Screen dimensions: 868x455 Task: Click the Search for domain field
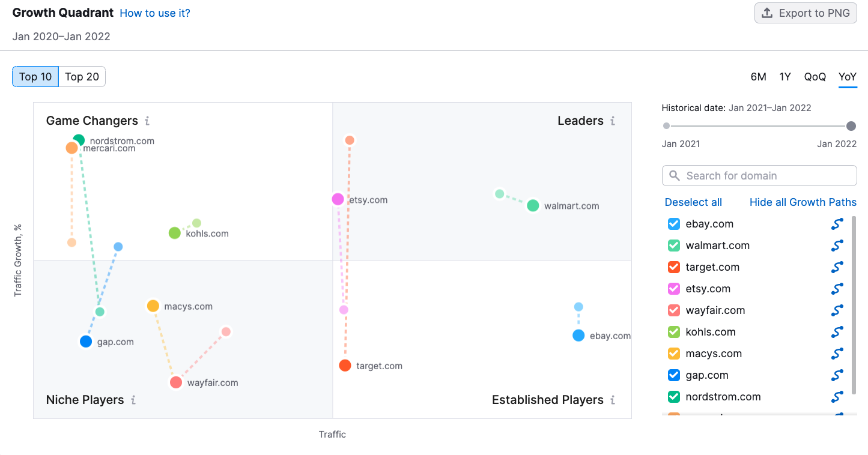[x=759, y=176]
